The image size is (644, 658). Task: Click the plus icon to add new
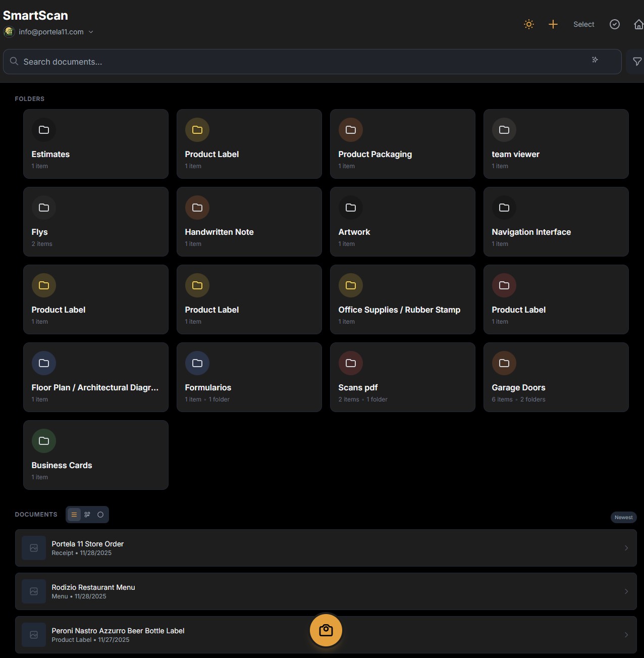coord(553,24)
